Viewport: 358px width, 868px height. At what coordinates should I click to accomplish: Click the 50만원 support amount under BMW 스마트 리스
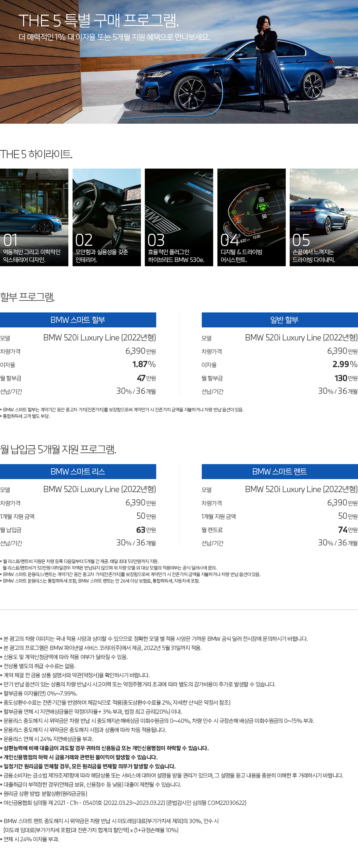click(x=146, y=516)
